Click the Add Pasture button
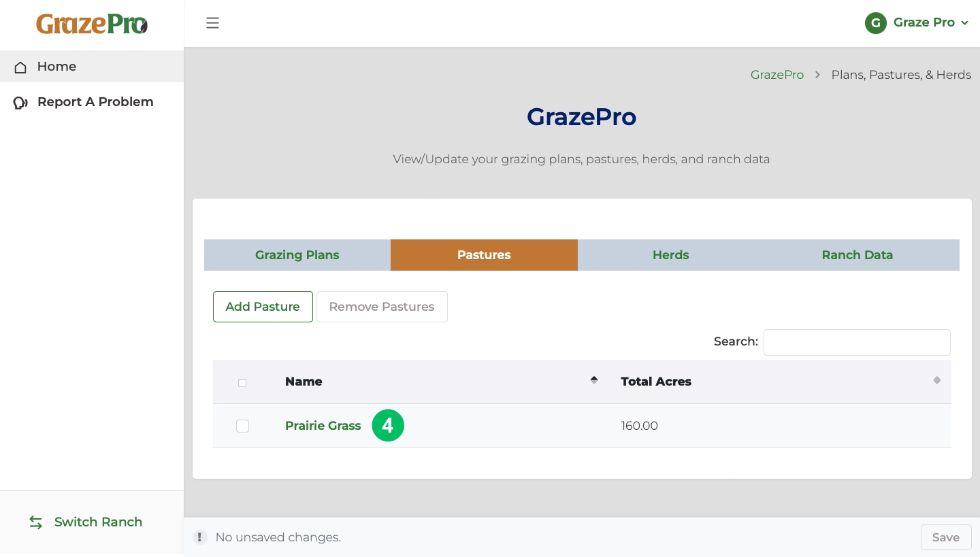The width and height of the screenshot is (980, 557). point(263,307)
